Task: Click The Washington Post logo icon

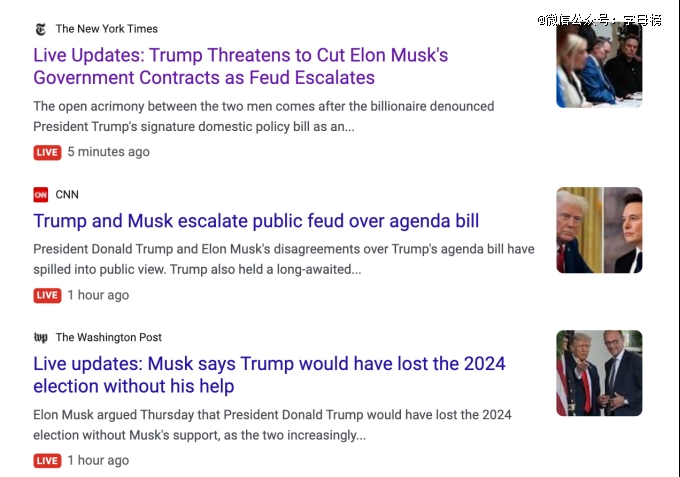Action: tap(41, 338)
